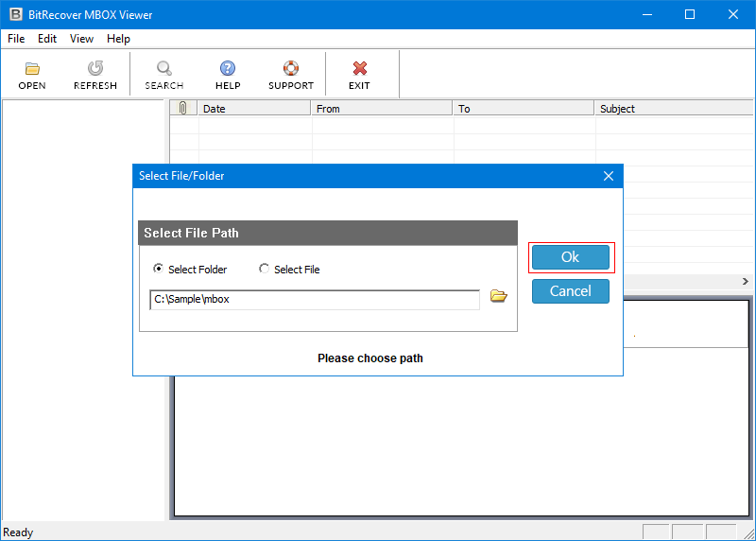Close the BitRecover MBOX Viewer window
The height and width of the screenshot is (541, 756).
733,14
